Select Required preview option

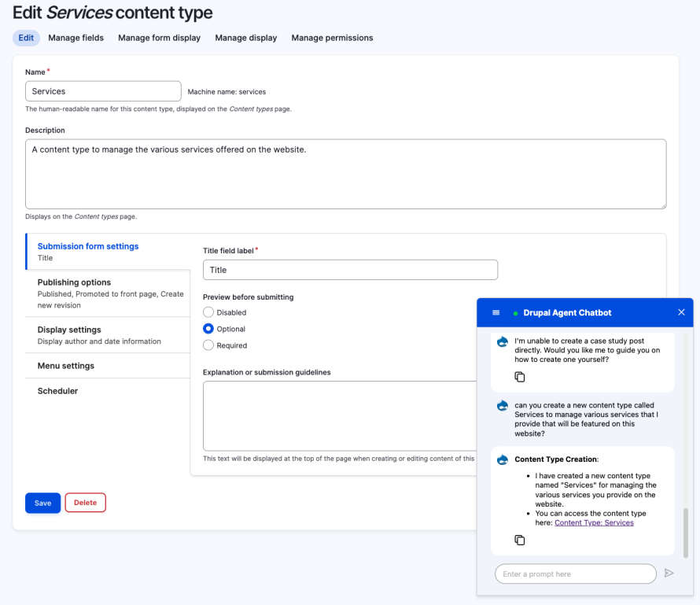point(208,345)
